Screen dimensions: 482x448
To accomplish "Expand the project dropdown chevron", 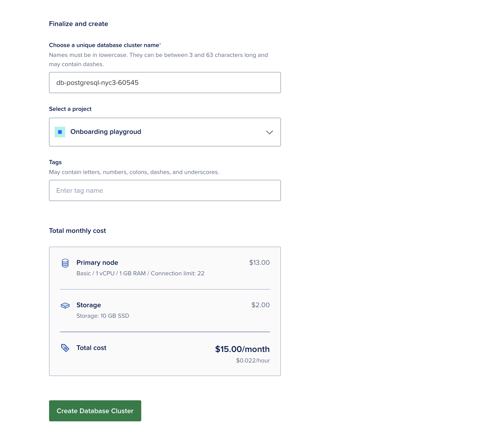I will [x=269, y=132].
